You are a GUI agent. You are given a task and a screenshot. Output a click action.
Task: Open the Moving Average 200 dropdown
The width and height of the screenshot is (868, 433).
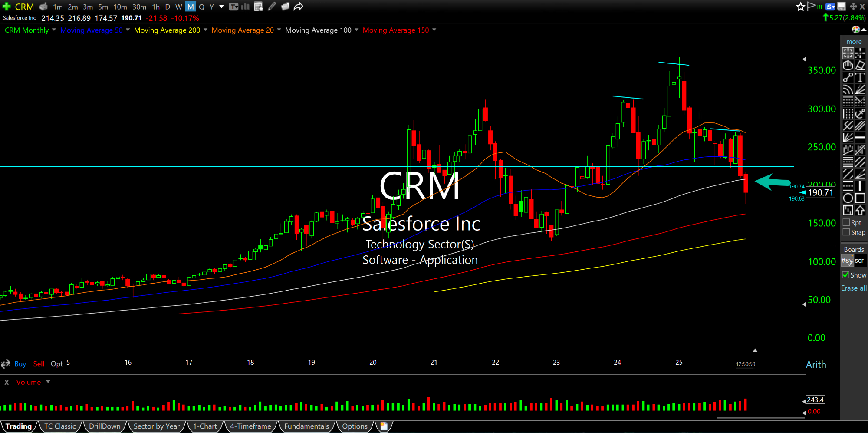tap(205, 30)
